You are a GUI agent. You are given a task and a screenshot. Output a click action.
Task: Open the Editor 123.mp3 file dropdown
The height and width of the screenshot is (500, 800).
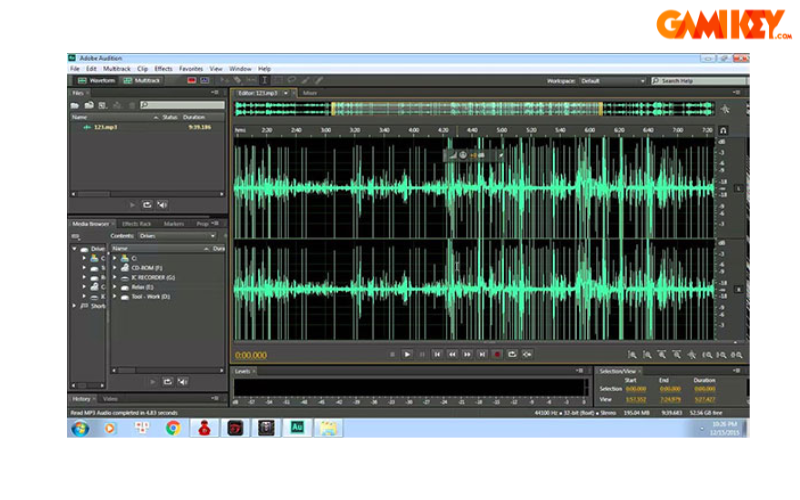pyautogui.click(x=286, y=93)
